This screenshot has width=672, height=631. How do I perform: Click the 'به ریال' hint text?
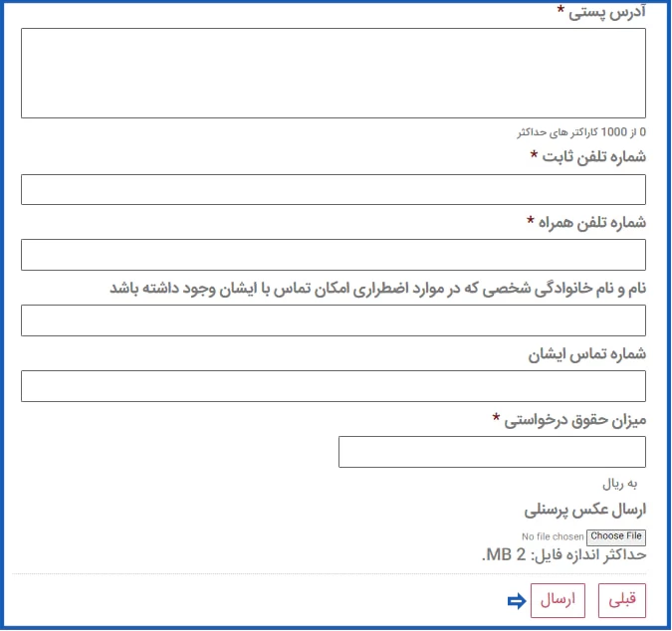click(x=625, y=484)
